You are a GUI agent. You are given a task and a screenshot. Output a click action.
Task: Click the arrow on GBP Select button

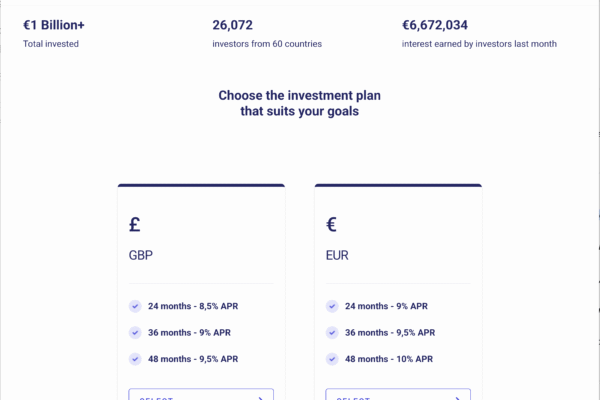pyautogui.click(x=261, y=398)
